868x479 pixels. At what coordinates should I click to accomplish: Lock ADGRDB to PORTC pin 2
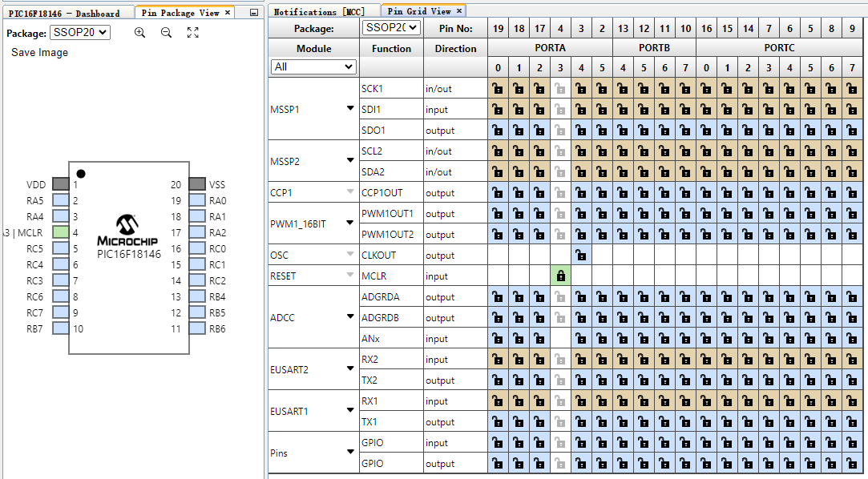[x=748, y=317]
